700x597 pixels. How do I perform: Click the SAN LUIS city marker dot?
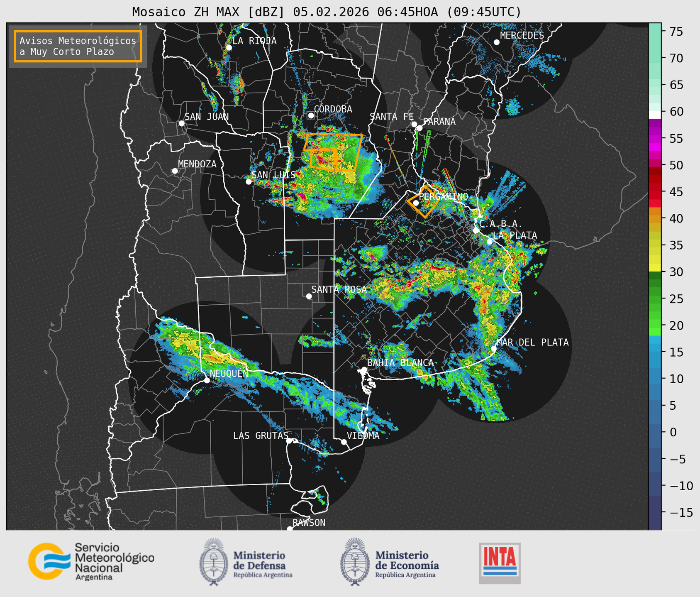point(249,181)
